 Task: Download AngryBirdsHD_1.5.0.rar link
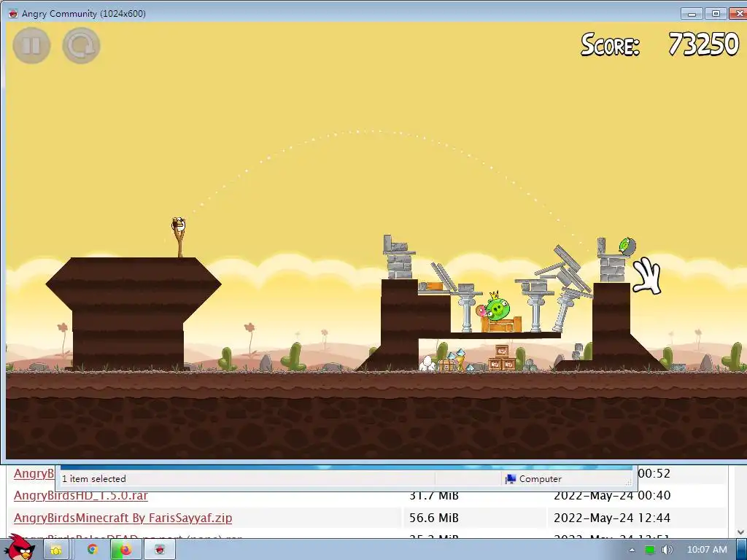[80, 495]
